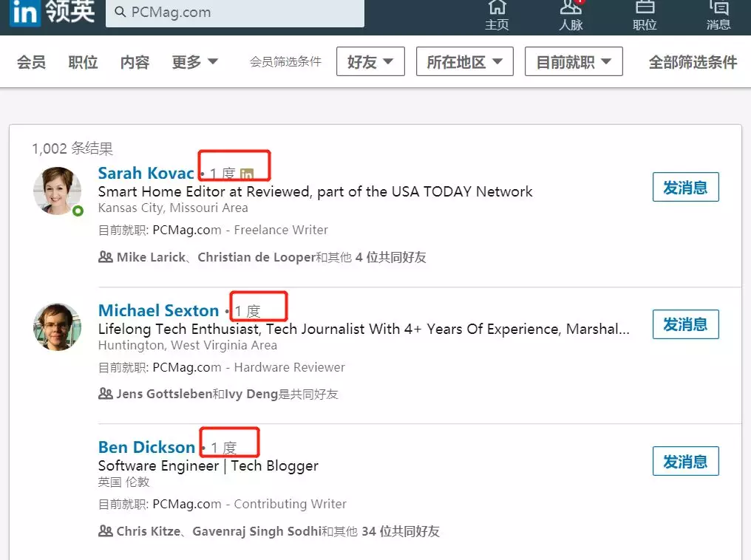Click the search magnifier icon
This screenshot has width=751, height=560.
(120, 12)
